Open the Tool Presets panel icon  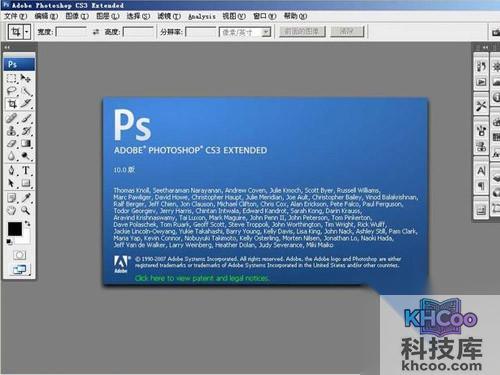click(x=481, y=106)
